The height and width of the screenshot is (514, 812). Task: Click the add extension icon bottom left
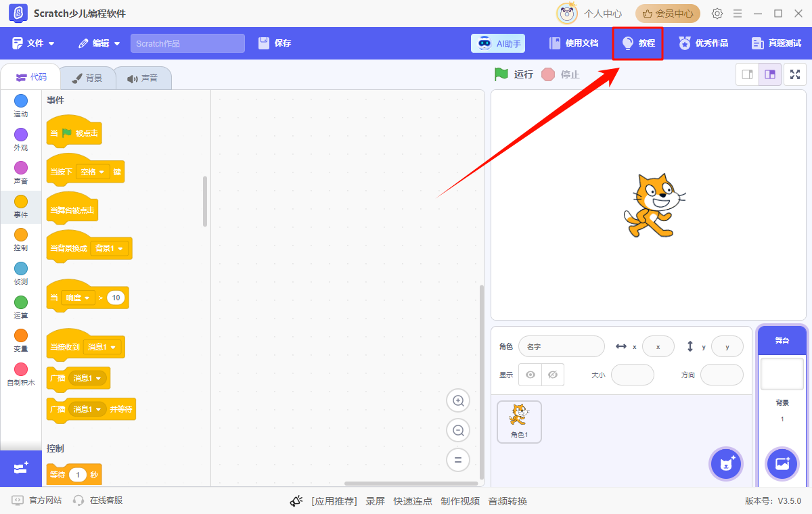pyautogui.click(x=20, y=468)
